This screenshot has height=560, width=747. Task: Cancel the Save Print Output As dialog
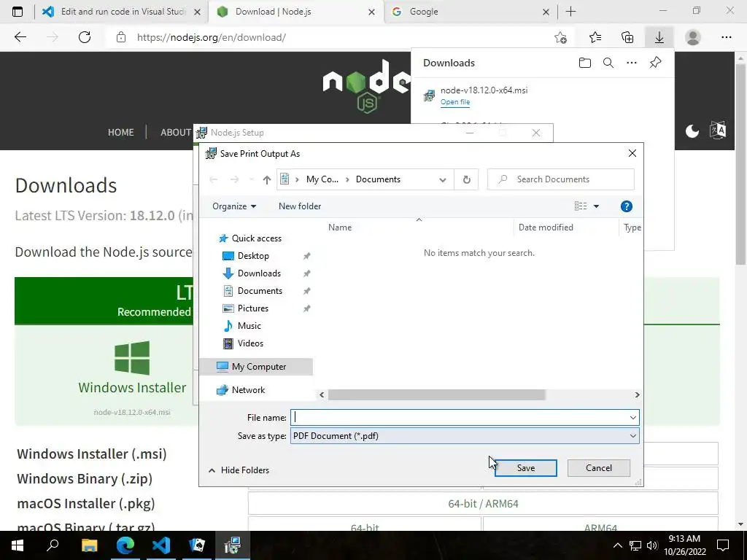[x=598, y=468]
